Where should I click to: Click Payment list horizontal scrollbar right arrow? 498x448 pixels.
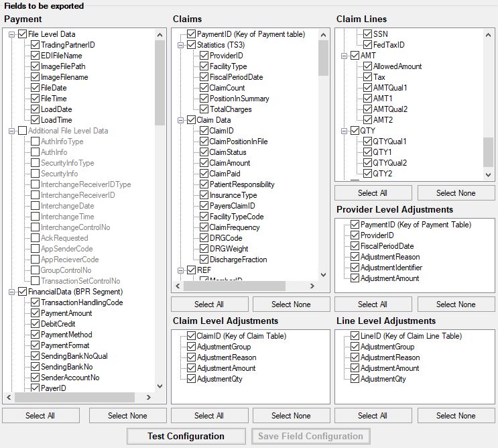coord(149,398)
